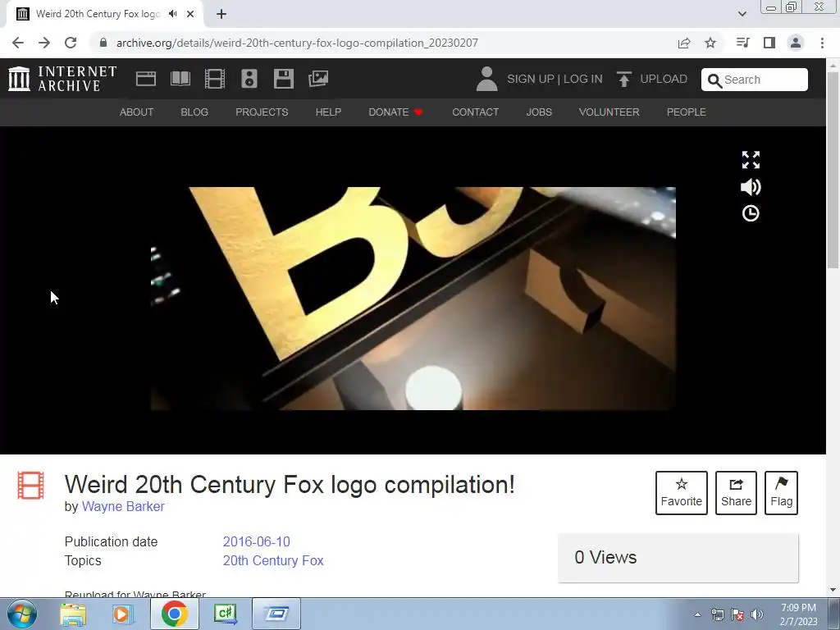The height and width of the screenshot is (630, 840).
Task: Click the page vertical scrollbar thumb
Action: pos(833,169)
